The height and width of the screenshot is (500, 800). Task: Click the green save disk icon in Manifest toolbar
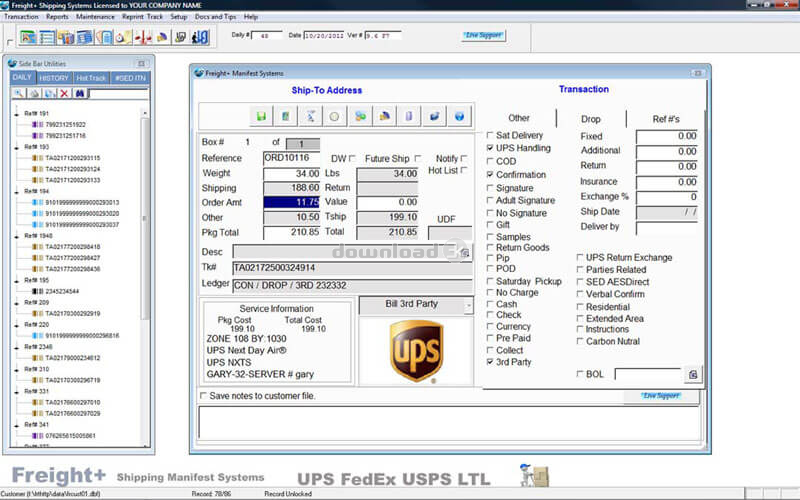point(261,116)
